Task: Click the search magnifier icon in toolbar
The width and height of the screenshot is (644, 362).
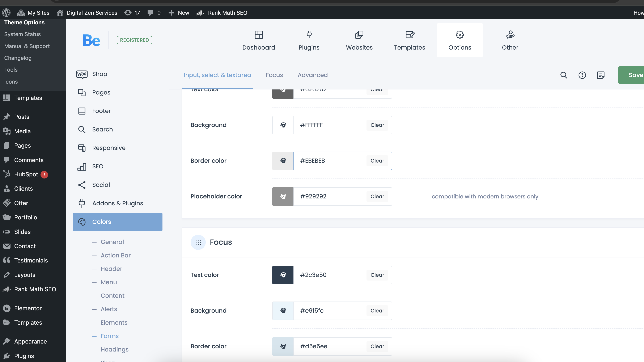Action: pos(563,75)
